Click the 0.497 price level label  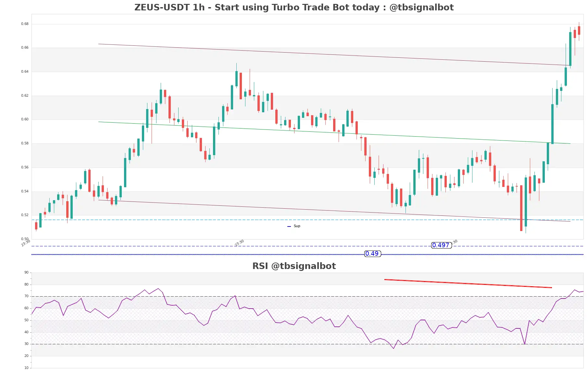[x=441, y=245]
